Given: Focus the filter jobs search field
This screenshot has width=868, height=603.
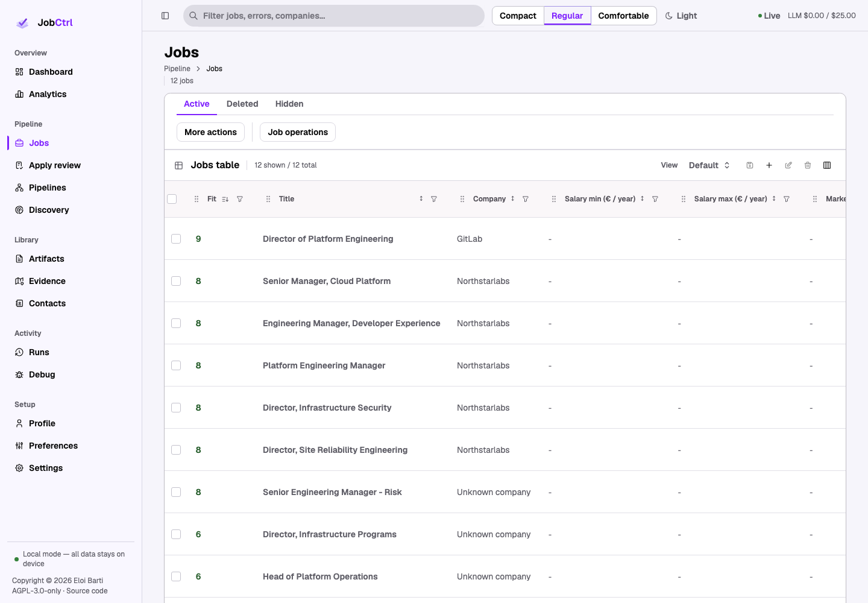Looking at the screenshot, I should [x=334, y=16].
